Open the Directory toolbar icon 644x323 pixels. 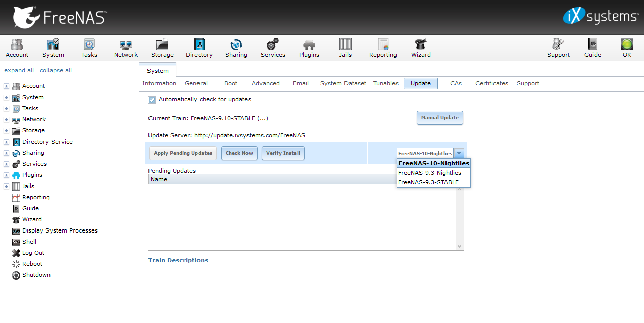[x=199, y=48]
